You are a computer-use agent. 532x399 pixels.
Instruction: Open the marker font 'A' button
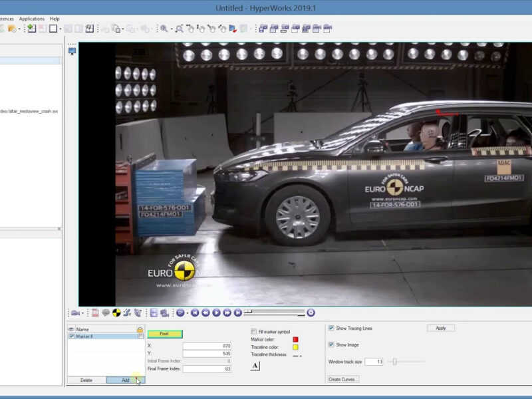pos(255,366)
